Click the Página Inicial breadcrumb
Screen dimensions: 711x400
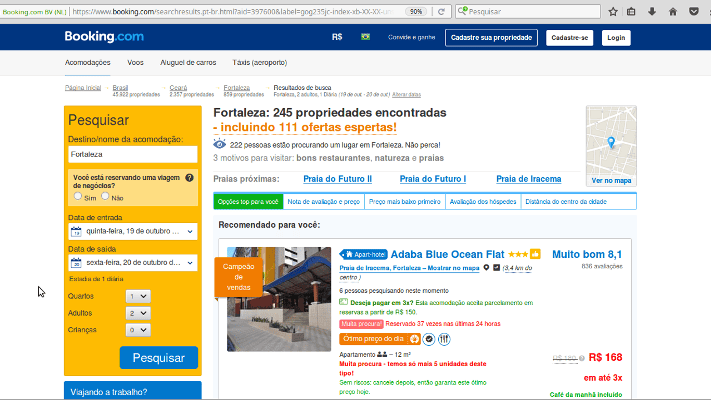[83, 88]
